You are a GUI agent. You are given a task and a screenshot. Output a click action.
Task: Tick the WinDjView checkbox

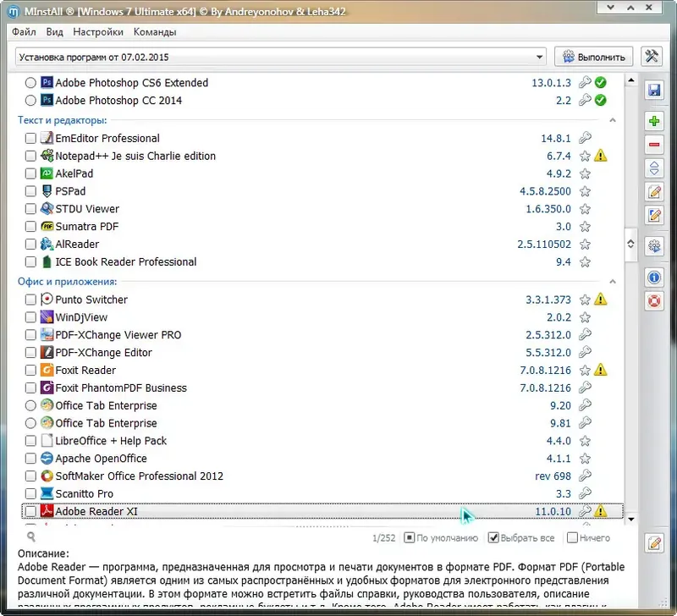tap(30, 316)
